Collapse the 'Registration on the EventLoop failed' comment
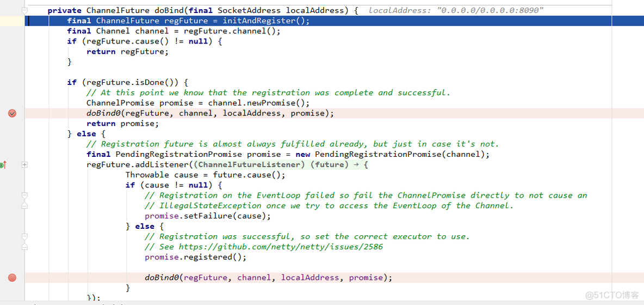Image resolution: width=644 pixels, height=305 pixels. point(24,196)
